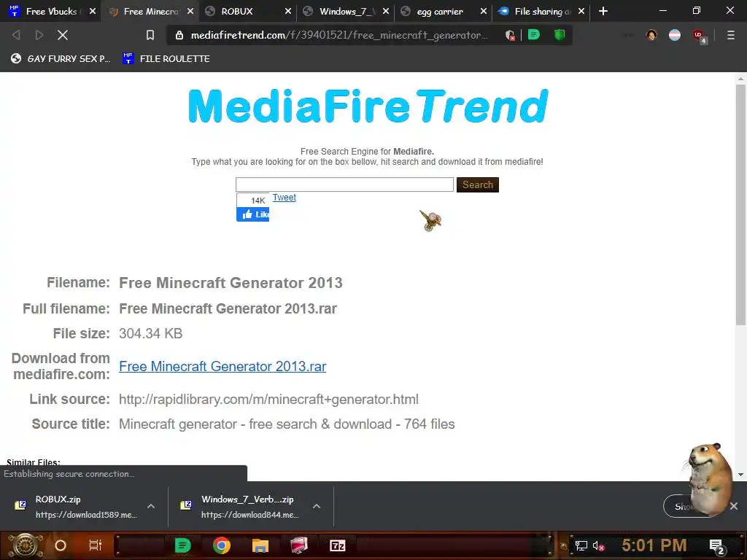Click the rapidlibrary.com link source text

click(268, 399)
